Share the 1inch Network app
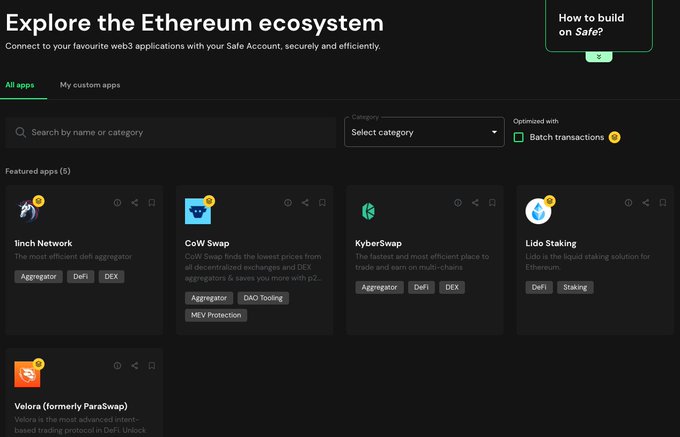Image resolution: width=680 pixels, height=437 pixels. tap(134, 202)
